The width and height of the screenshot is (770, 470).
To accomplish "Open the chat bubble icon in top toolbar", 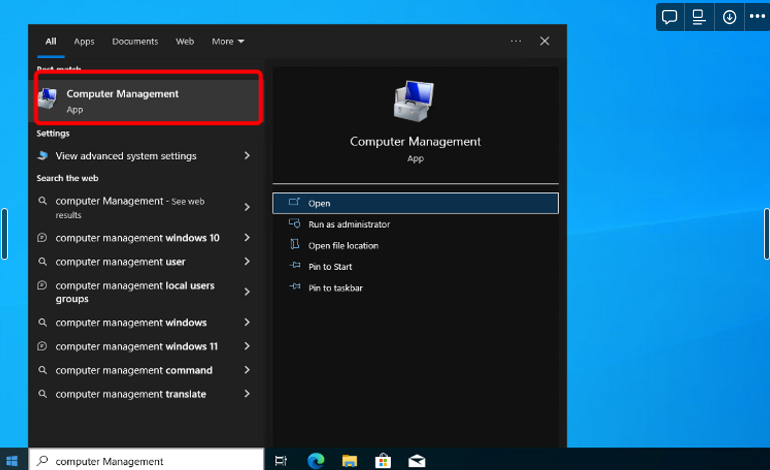I will (x=670, y=17).
